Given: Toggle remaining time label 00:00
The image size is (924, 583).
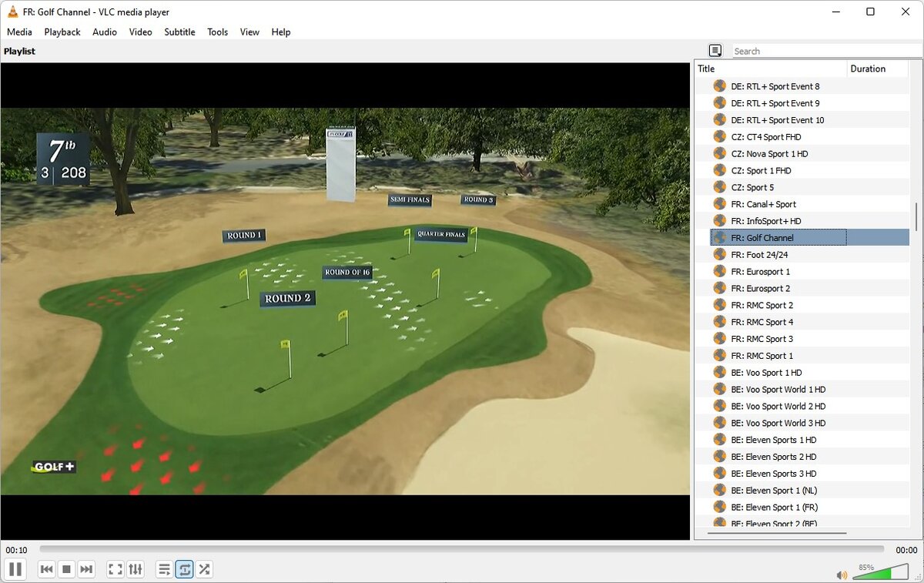Looking at the screenshot, I should point(906,550).
